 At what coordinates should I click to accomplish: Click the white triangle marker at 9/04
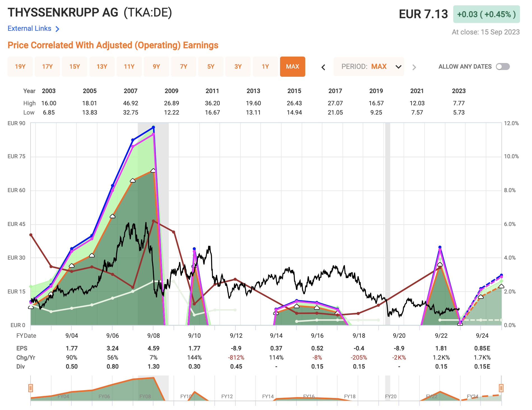click(x=71, y=265)
